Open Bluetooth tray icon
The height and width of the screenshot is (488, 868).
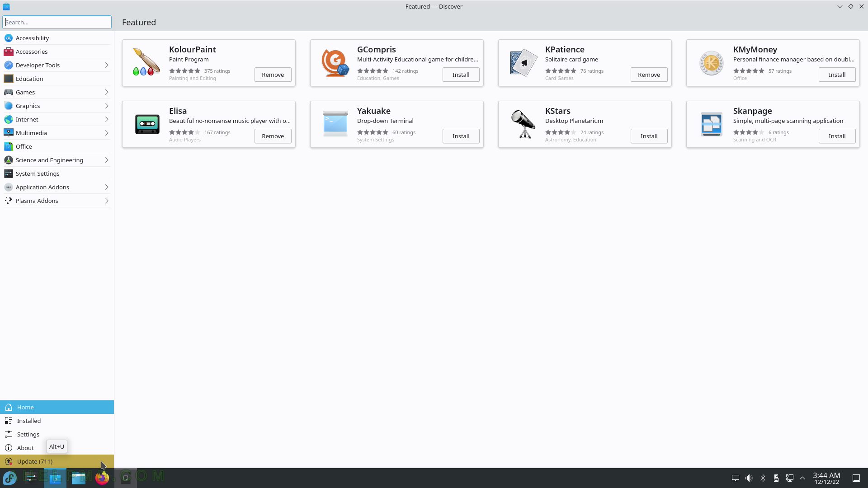pos(763,478)
